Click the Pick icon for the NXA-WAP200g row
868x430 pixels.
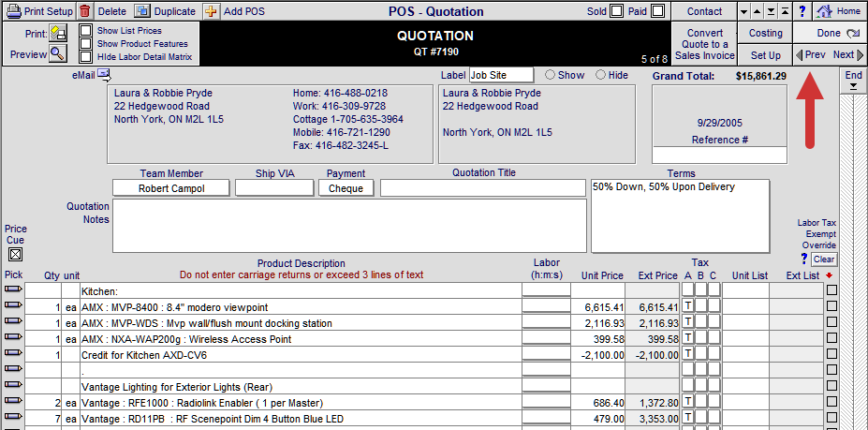pos(13,335)
